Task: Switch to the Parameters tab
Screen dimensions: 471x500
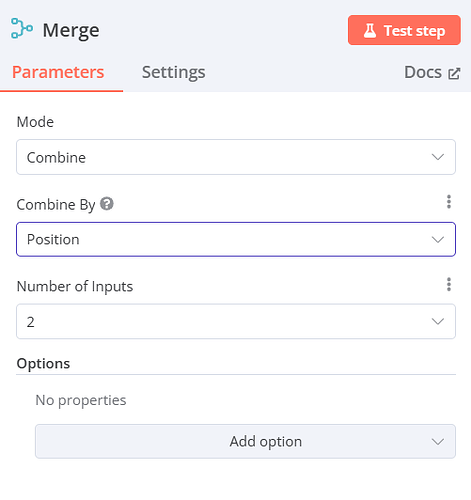Action: click(58, 72)
